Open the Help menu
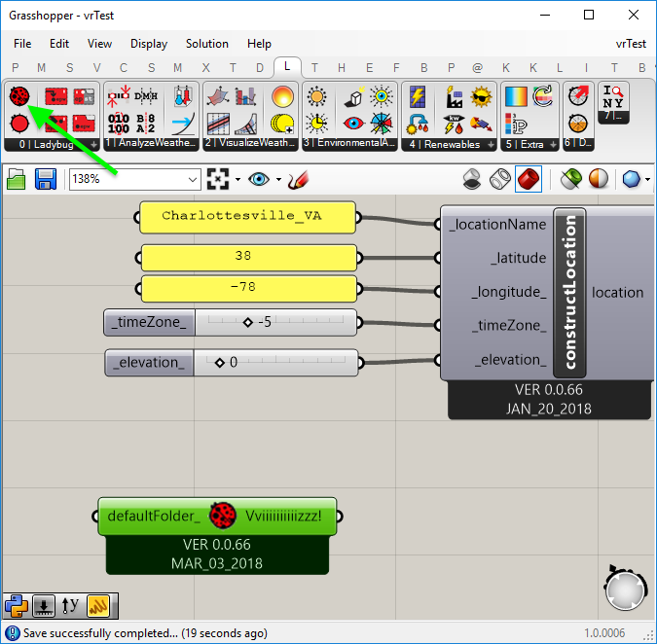The image size is (657, 644). click(x=259, y=44)
